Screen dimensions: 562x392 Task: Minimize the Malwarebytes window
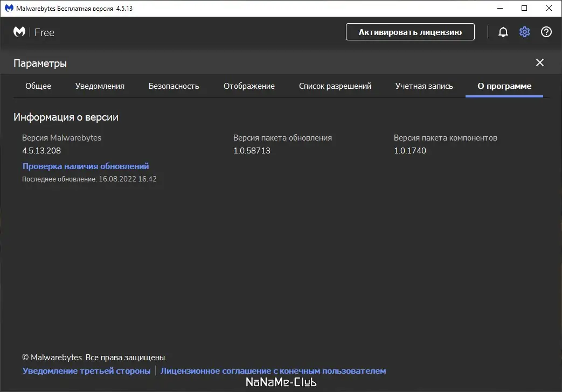click(x=500, y=8)
